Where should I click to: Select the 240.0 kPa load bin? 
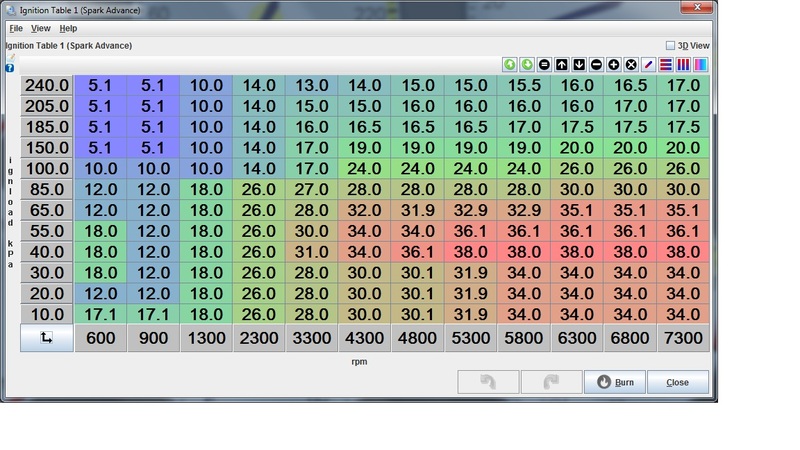tap(46, 85)
